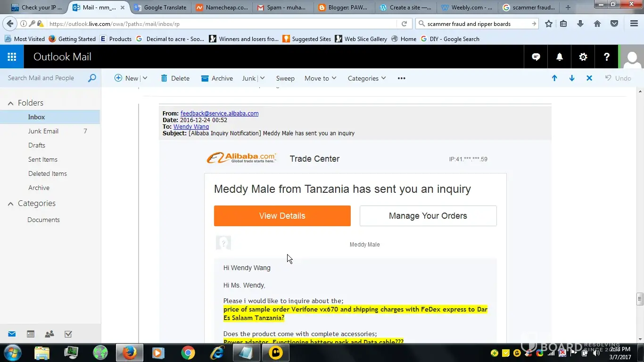Save page to Pocket
644x362 pixels.
614,24
